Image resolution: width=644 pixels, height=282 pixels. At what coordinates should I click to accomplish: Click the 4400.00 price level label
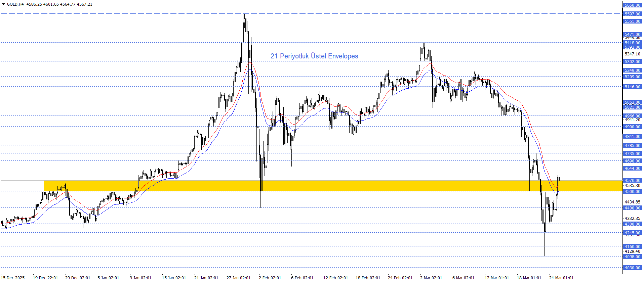(x=632, y=208)
